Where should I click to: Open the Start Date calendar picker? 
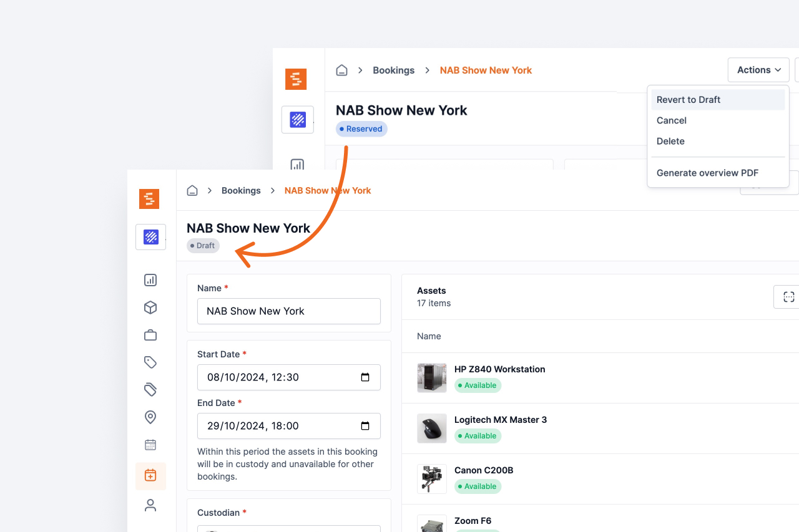pos(366,377)
